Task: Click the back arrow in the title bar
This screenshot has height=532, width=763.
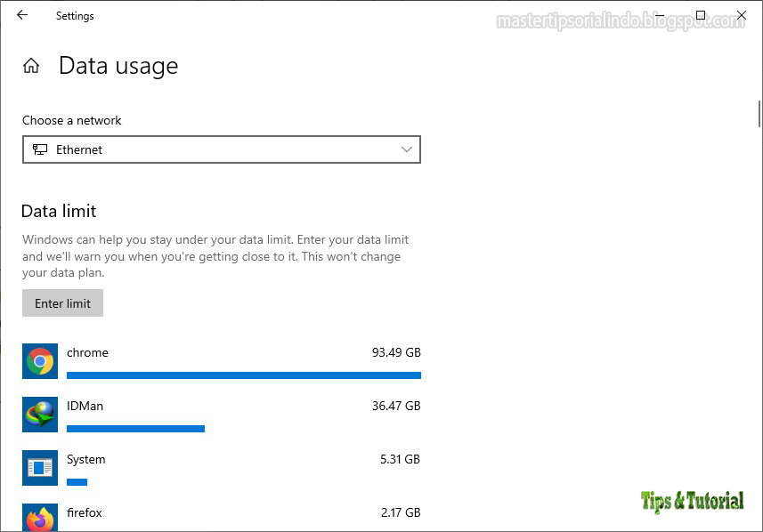Action: [x=21, y=15]
